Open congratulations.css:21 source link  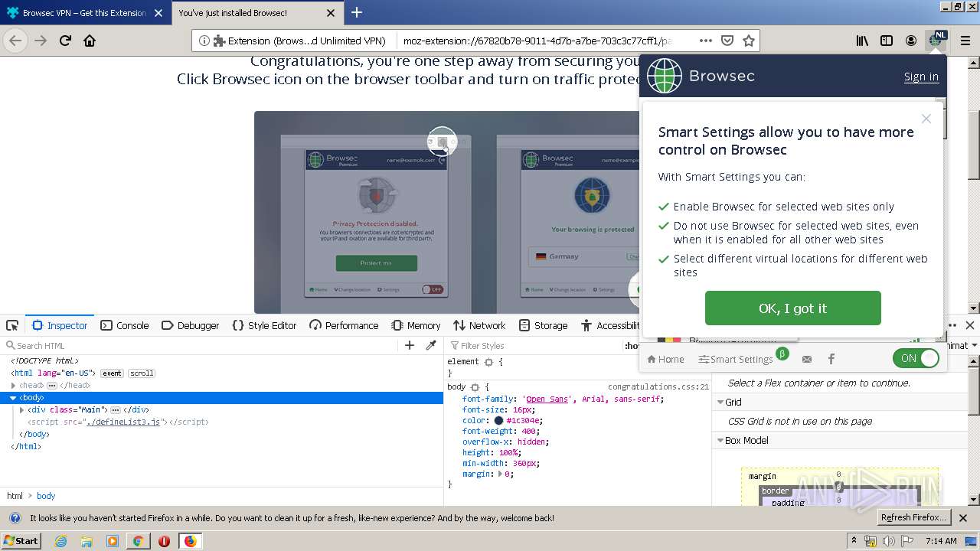658,387
